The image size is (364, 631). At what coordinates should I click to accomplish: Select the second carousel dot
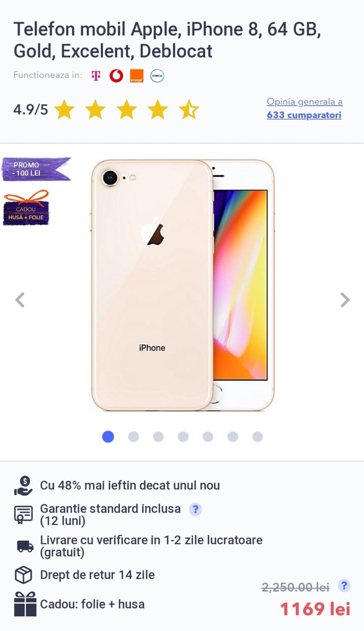pyautogui.click(x=134, y=437)
